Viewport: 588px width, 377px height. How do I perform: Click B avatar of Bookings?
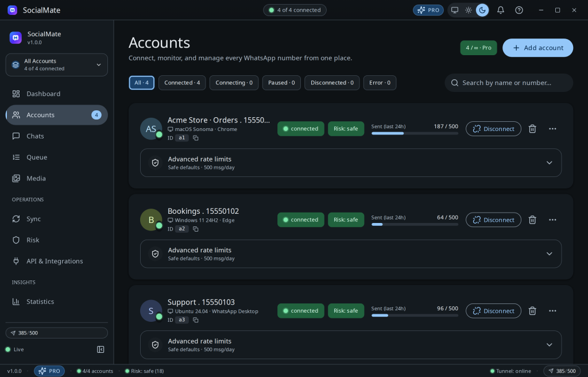click(x=151, y=220)
